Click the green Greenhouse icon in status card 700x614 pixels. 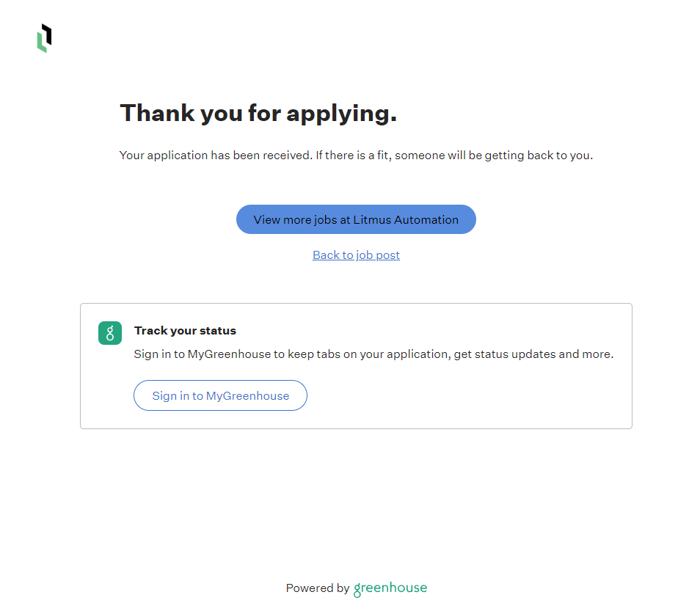coord(110,333)
